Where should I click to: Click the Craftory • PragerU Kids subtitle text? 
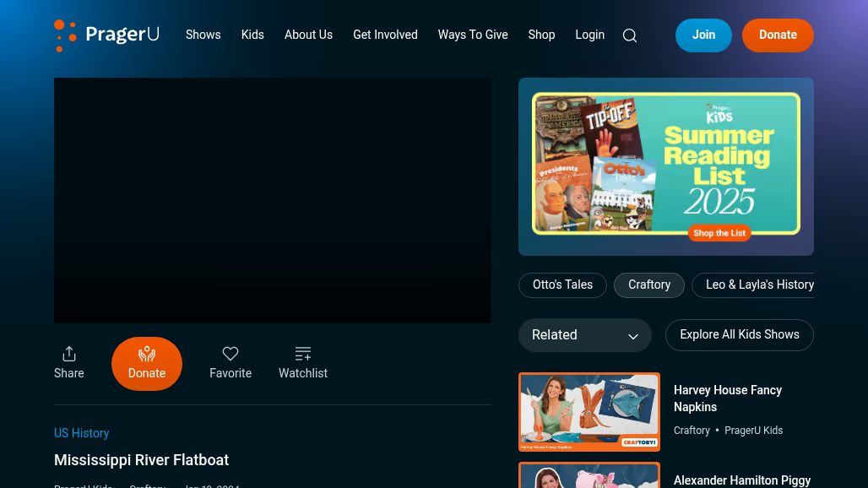coord(728,431)
